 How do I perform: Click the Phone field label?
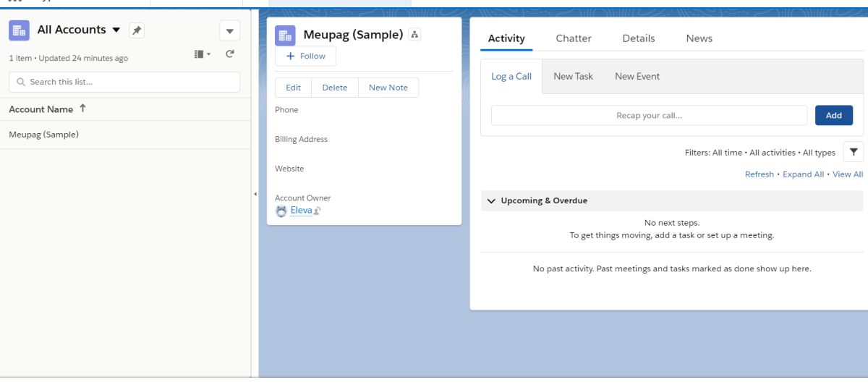pos(286,110)
